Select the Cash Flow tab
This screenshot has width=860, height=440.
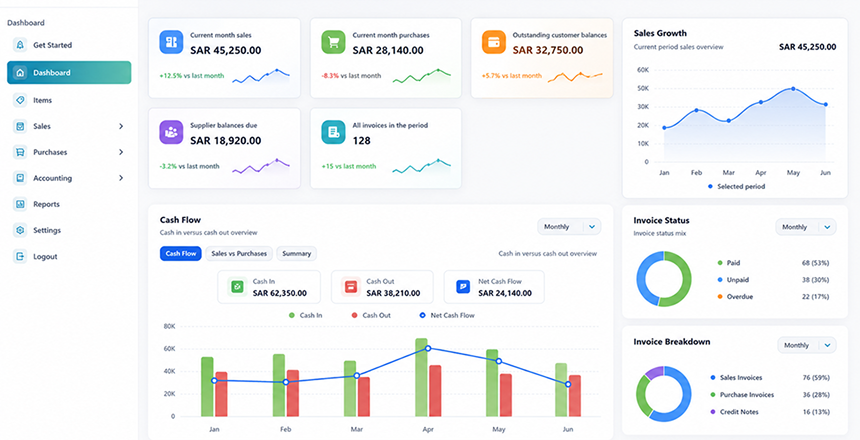coord(181,253)
